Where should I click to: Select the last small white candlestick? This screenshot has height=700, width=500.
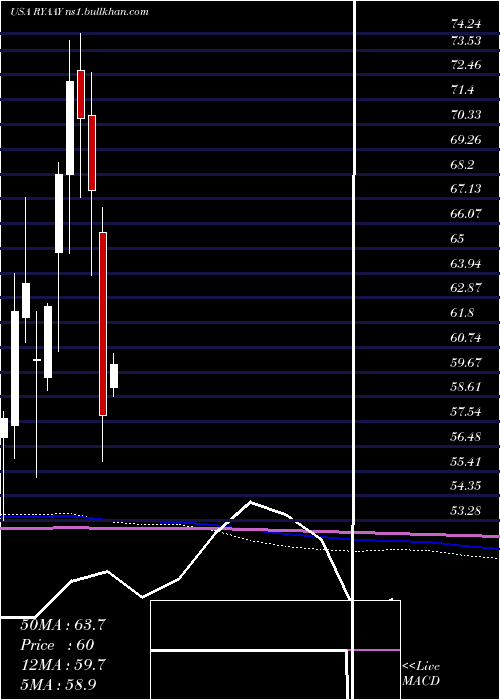(114, 376)
